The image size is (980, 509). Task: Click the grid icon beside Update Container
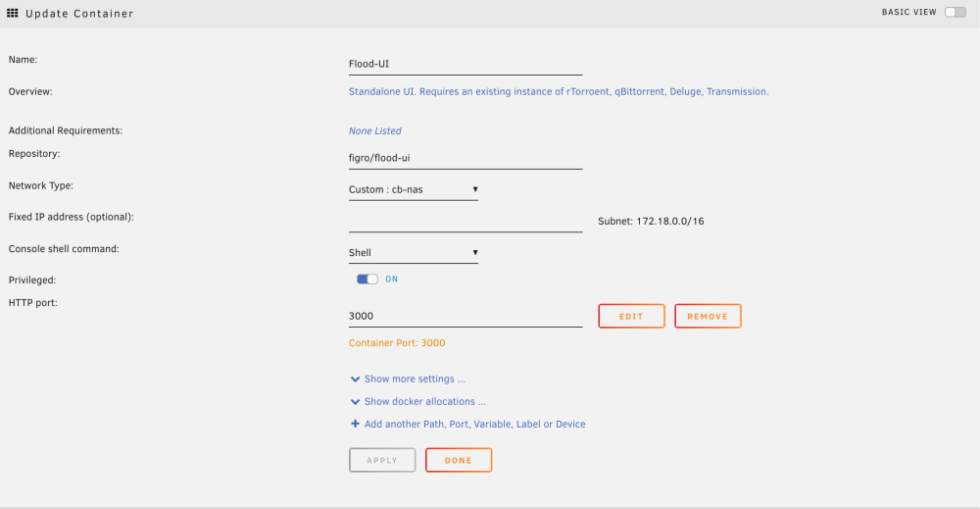pos(13,13)
